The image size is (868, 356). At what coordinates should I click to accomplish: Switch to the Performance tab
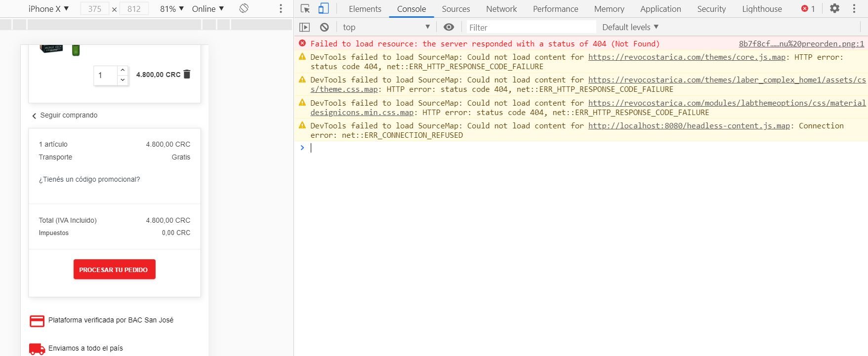[556, 9]
